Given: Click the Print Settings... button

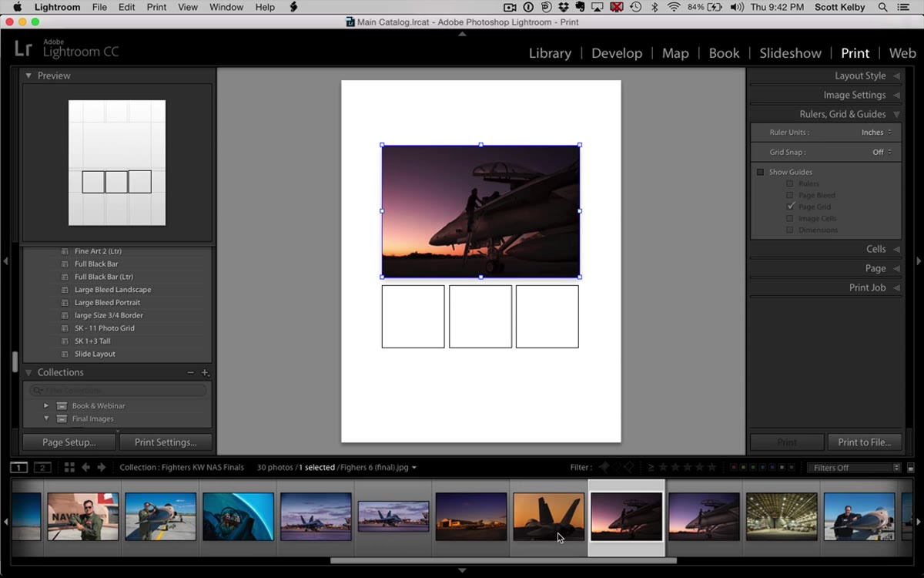Looking at the screenshot, I should click(166, 442).
